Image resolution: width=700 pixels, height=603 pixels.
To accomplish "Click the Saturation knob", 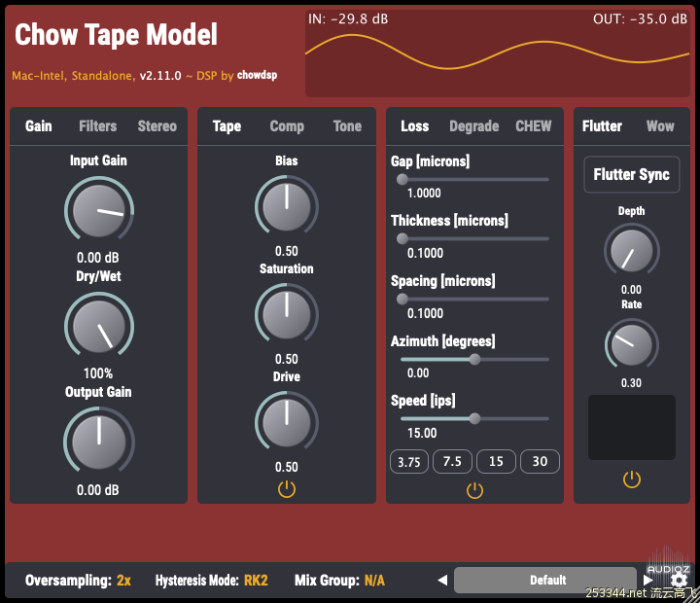I will coord(287,315).
